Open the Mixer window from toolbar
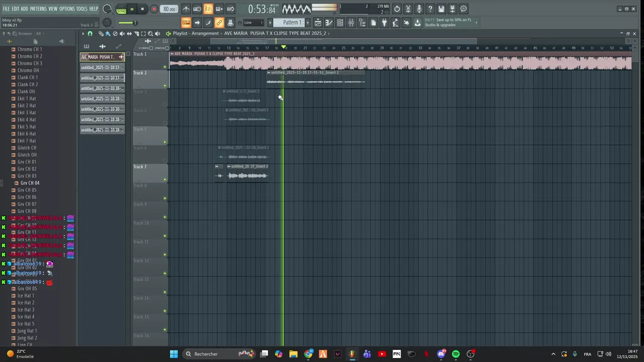This screenshot has width=644, height=362. (351, 23)
